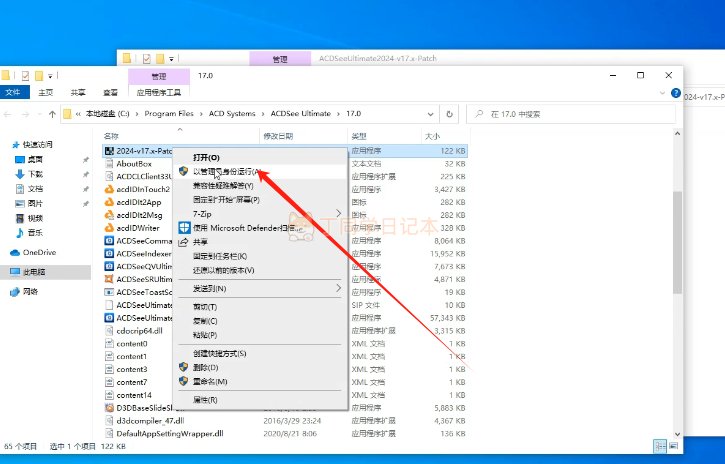The image size is (725, 464).
Task: Refresh the 17.0 folder view
Action: click(449, 114)
